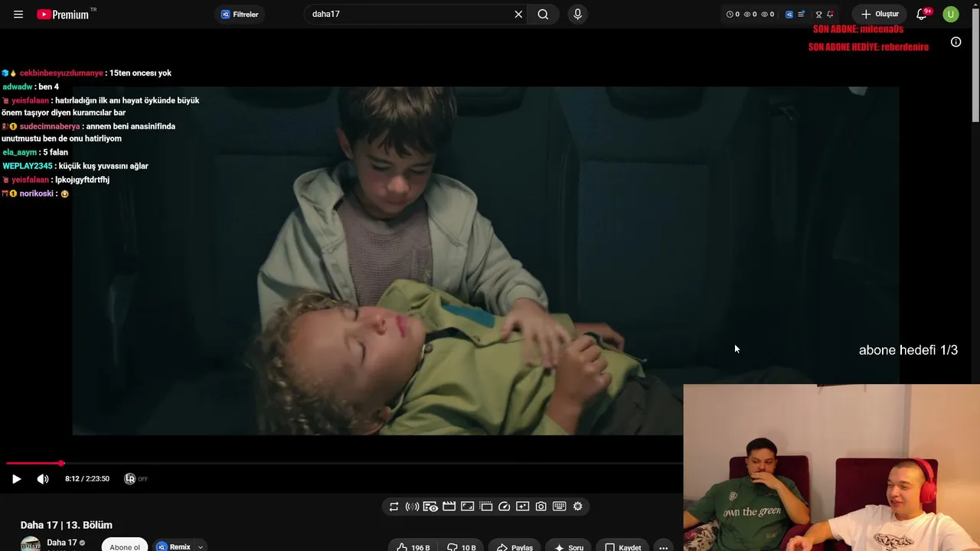Open the extension list icon with blue dot
The height and width of the screenshot is (551, 980).
click(x=801, y=14)
